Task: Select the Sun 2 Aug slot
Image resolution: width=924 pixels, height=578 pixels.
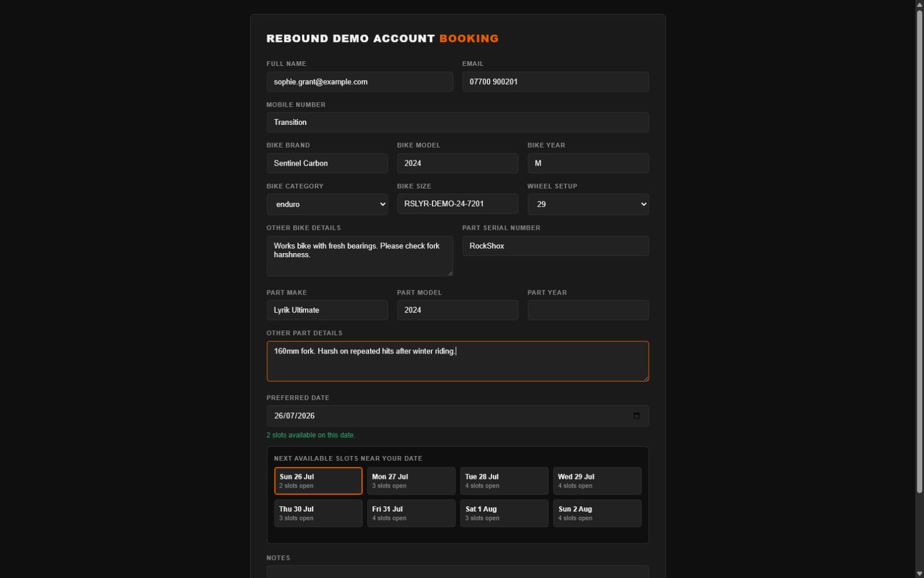Action: (x=597, y=513)
